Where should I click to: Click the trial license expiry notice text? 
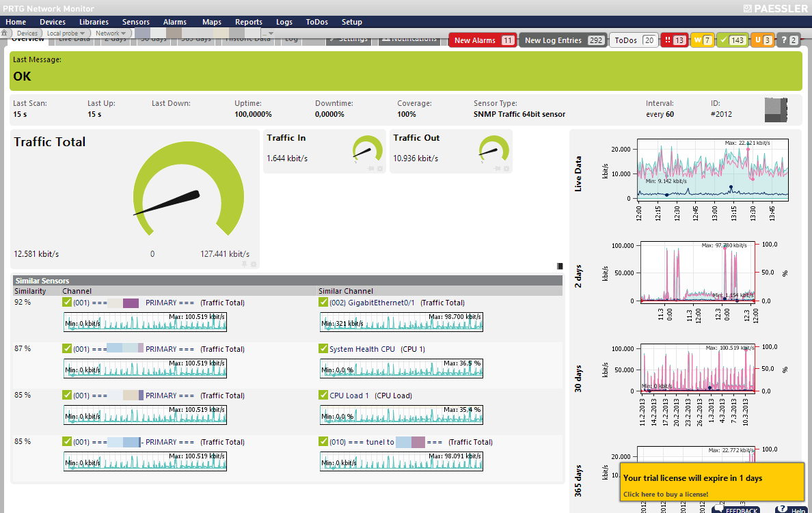692,477
